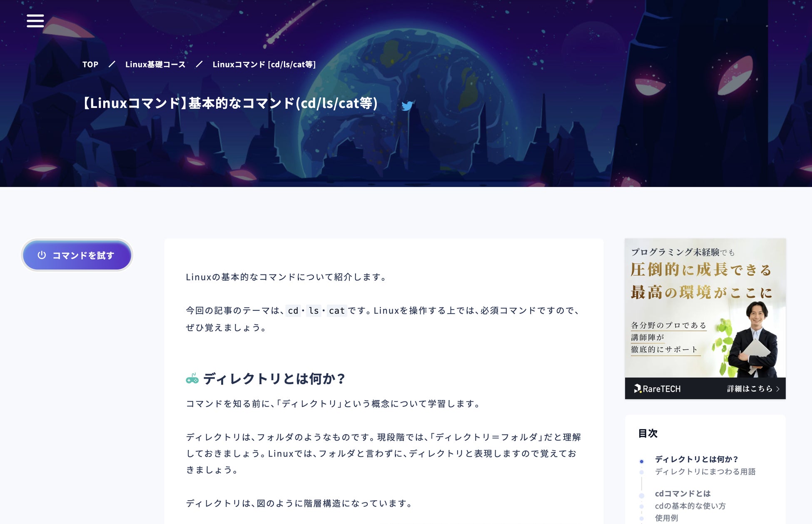Jump to ディレクトリにまつわる用語 in contents

705,472
